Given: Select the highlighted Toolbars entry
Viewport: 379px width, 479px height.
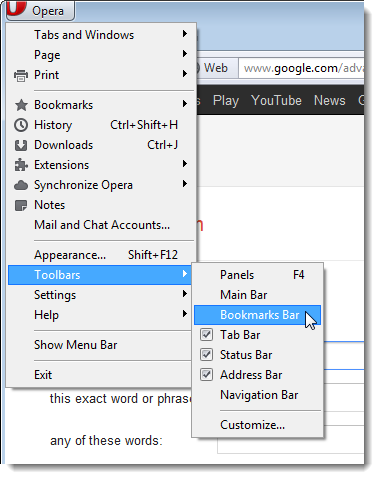Looking at the screenshot, I should 101,275.
